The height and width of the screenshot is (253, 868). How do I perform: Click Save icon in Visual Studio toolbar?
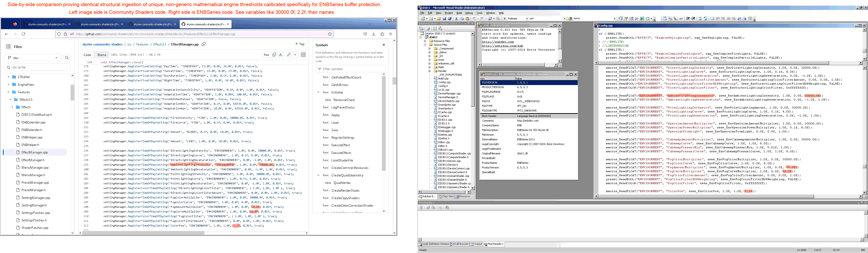[444, 19]
